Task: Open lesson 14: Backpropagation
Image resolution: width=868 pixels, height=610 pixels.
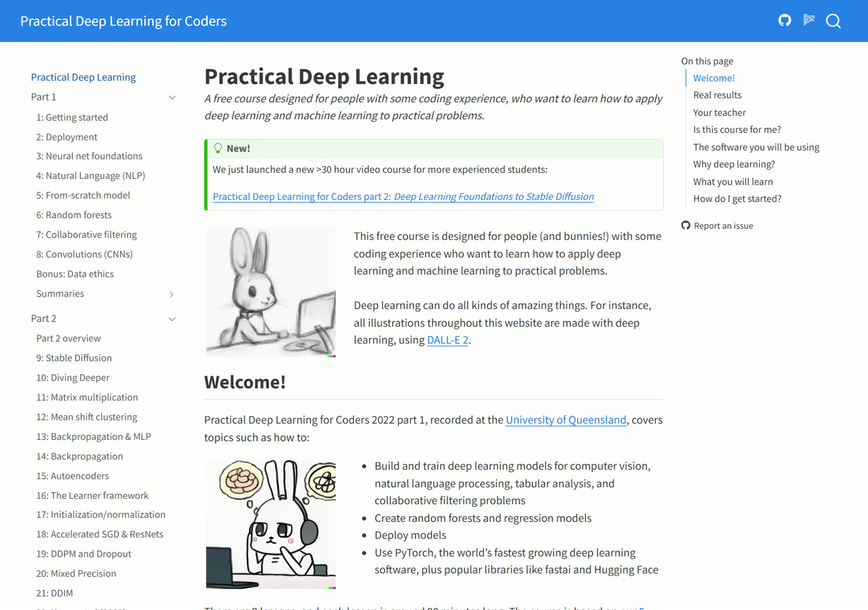Action: [79, 456]
